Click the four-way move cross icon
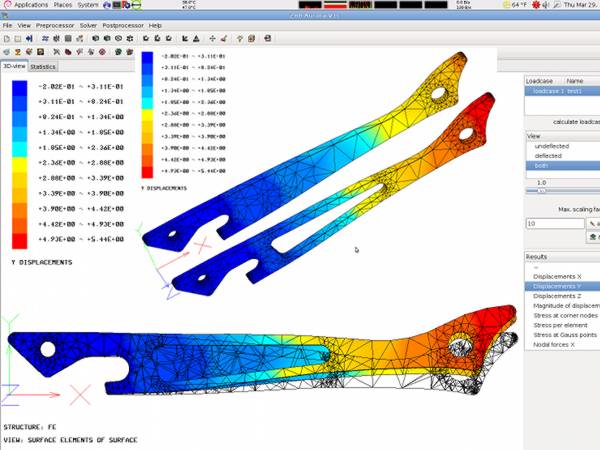Viewport: 600px width, 450px height. [x=212, y=38]
